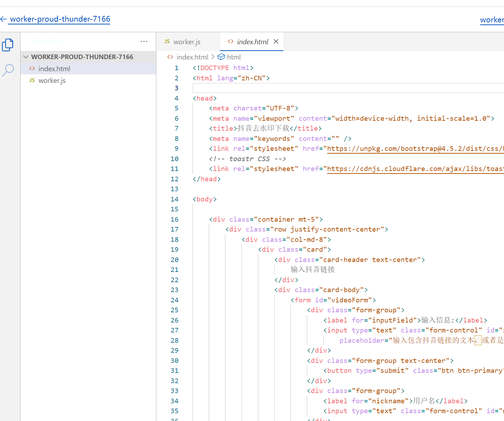Screen dimensions: 504x421
Task: Click the JS icon beside worker.js in explorer
Action: pos(32,80)
